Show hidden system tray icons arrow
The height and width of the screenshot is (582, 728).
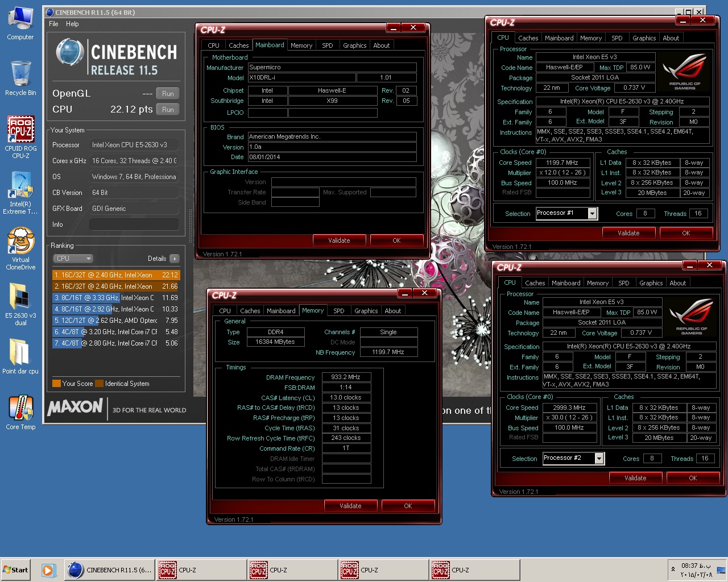[673, 569]
